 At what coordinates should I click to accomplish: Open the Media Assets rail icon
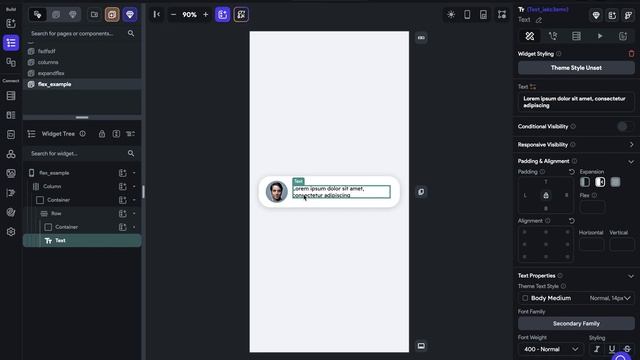11,173
